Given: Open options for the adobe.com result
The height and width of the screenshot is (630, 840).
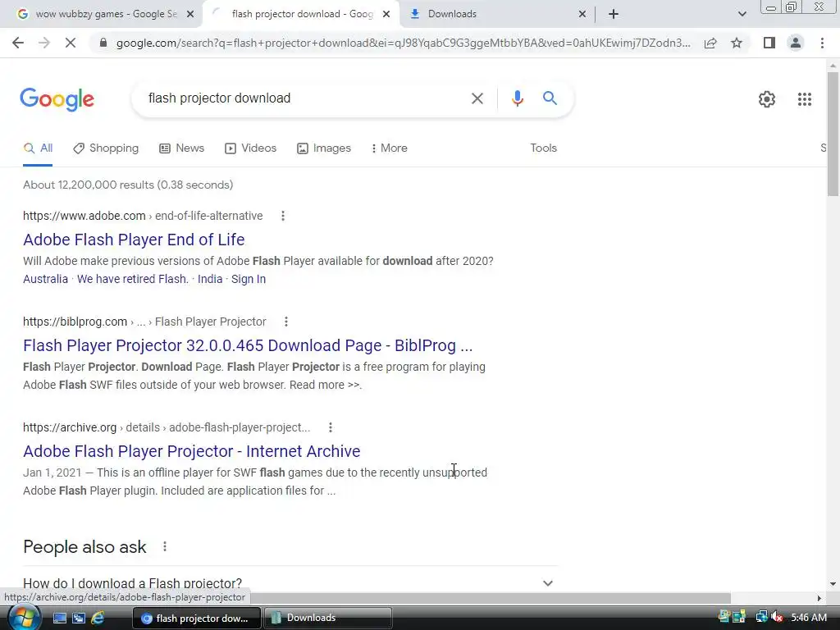Looking at the screenshot, I should 283,216.
